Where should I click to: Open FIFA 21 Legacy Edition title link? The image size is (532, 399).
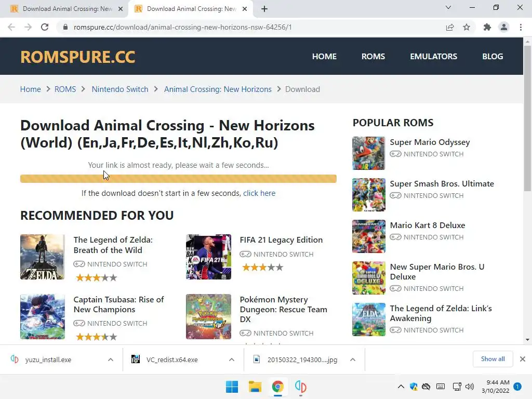(281, 240)
